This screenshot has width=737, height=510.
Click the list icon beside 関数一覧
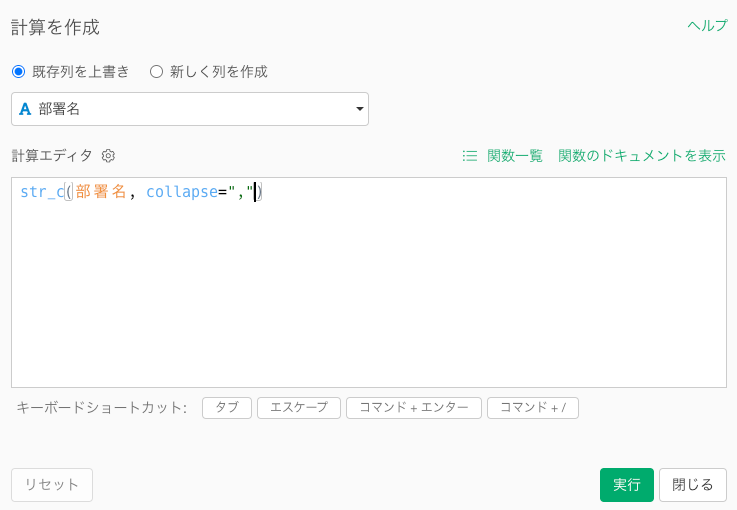[469, 156]
